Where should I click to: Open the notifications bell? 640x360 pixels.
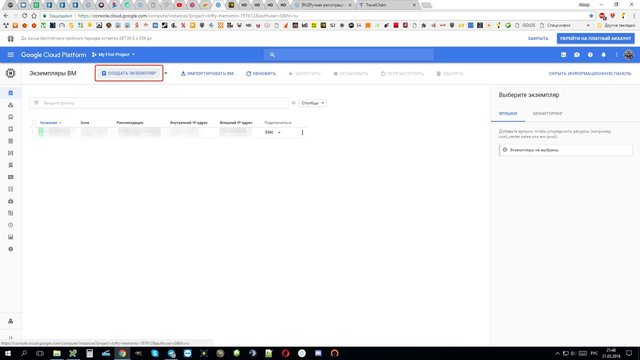point(604,55)
